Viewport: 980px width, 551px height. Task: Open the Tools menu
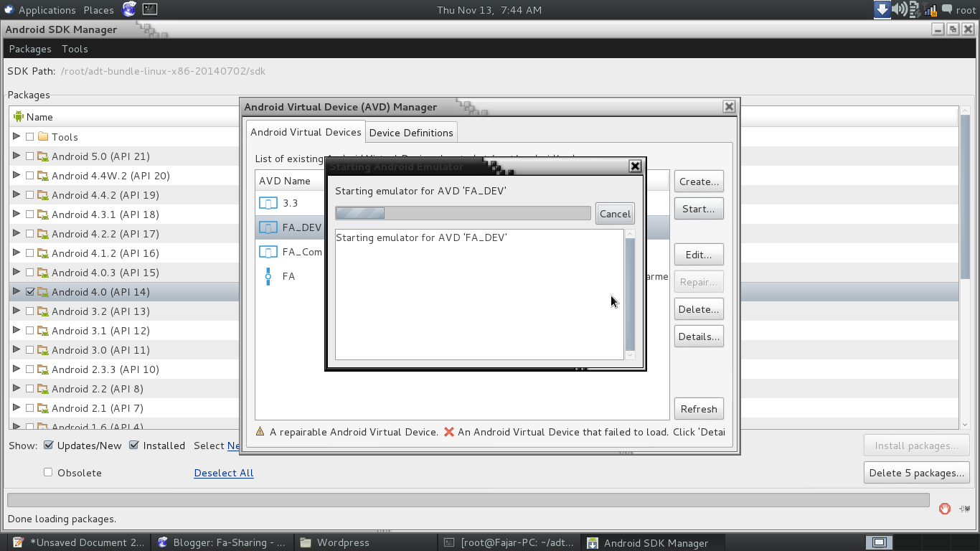(x=75, y=49)
